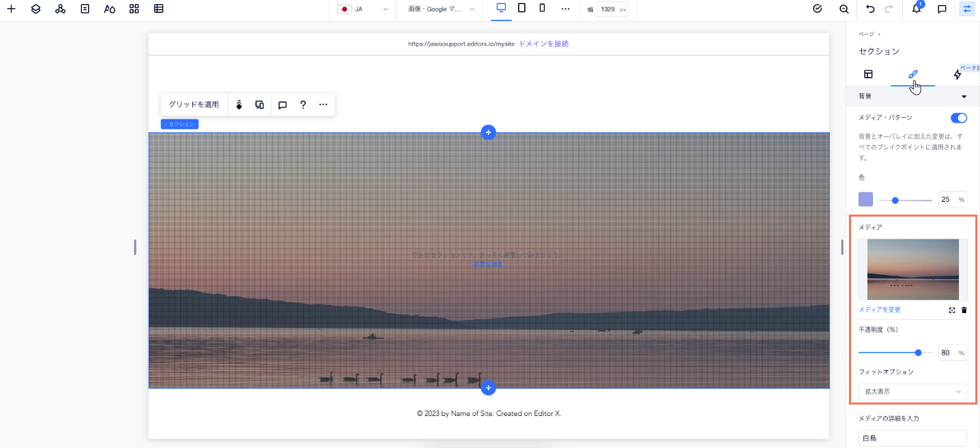Collapse the 背景 section arrow
Image resolution: width=980 pixels, height=448 pixels.
[x=964, y=97]
